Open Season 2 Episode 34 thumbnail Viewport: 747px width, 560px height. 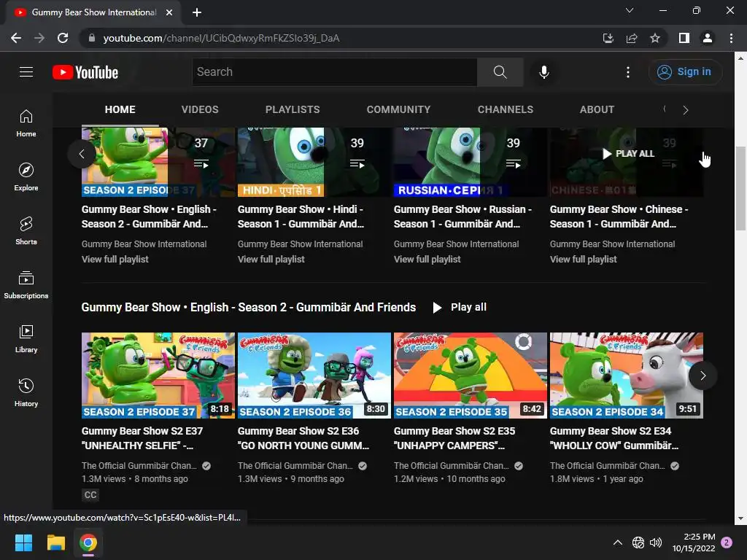pos(627,376)
